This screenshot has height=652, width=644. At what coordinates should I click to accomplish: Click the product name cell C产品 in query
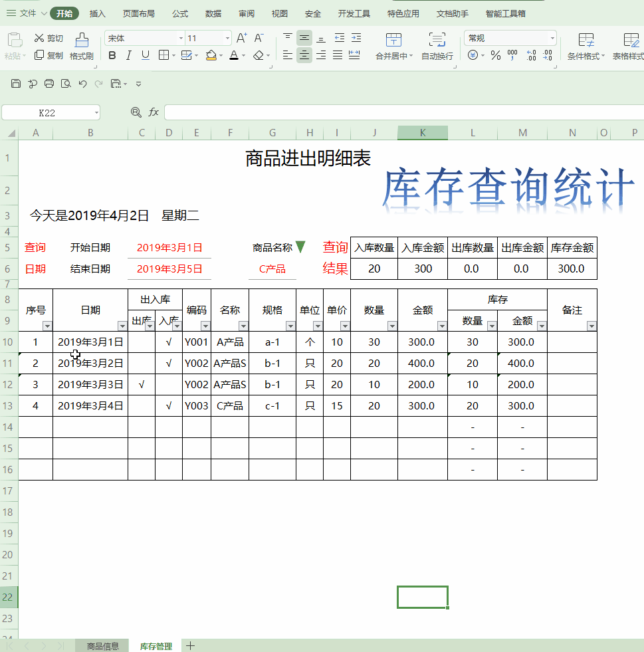tap(272, 269)
